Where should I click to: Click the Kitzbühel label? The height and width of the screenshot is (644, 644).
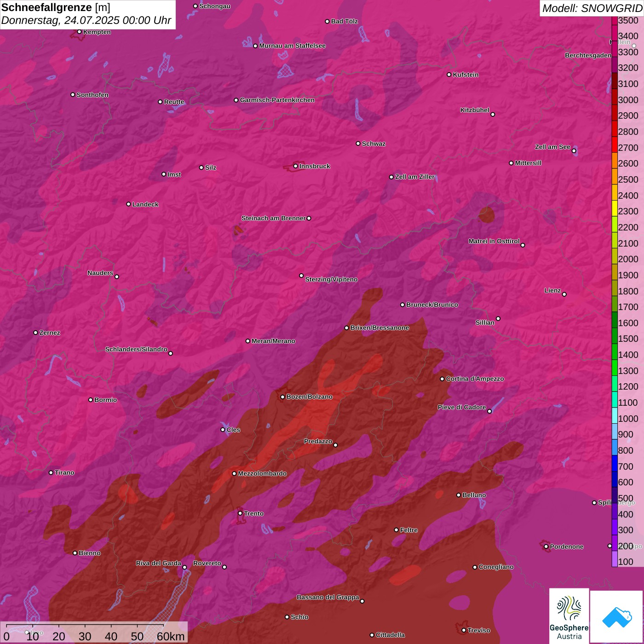click(475, 110)
